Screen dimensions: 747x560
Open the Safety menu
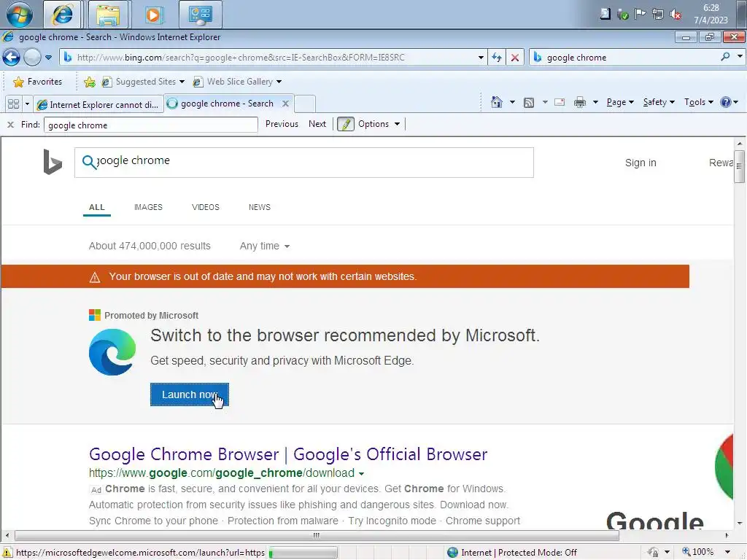click(x=659, y=102)
